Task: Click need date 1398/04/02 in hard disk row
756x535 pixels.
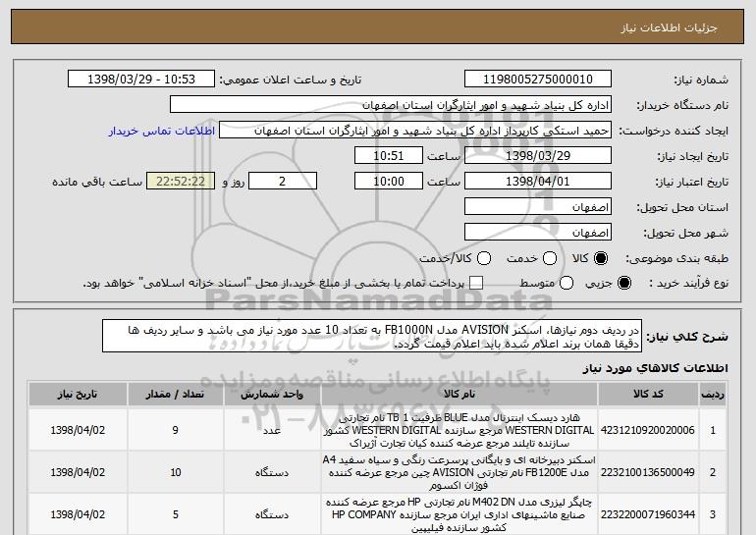Action: click(x=78, y=430)
